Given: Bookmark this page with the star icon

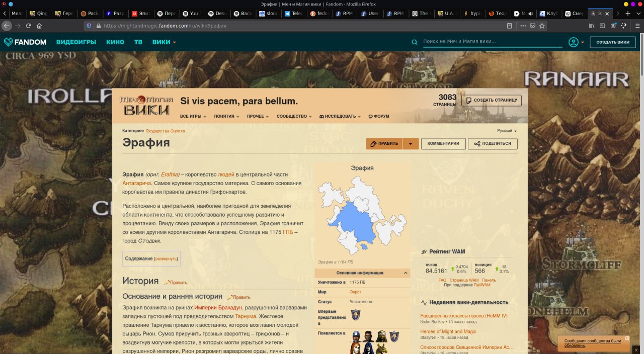Looking at the screenshot, I should [542, 25].
